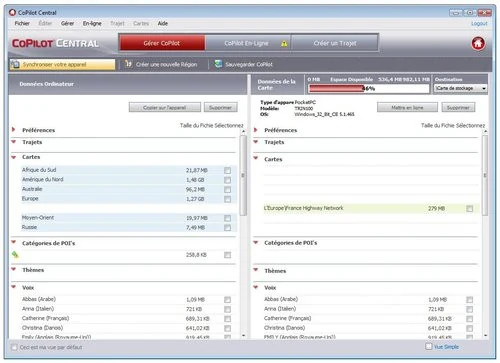Check the Amérique du Nord map checkbox
The width and height of the screenshot is (500, 363).
227,180
